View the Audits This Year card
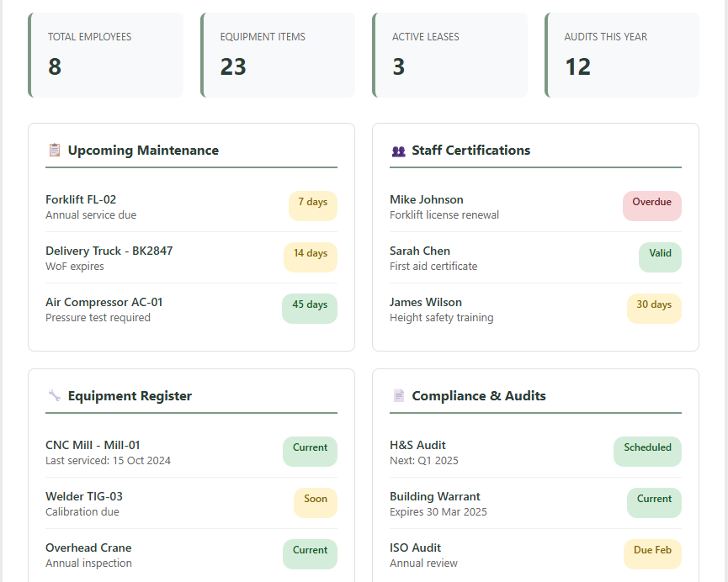Image resolution: width=728 pixels, height=582 pixels. [623, 55]
